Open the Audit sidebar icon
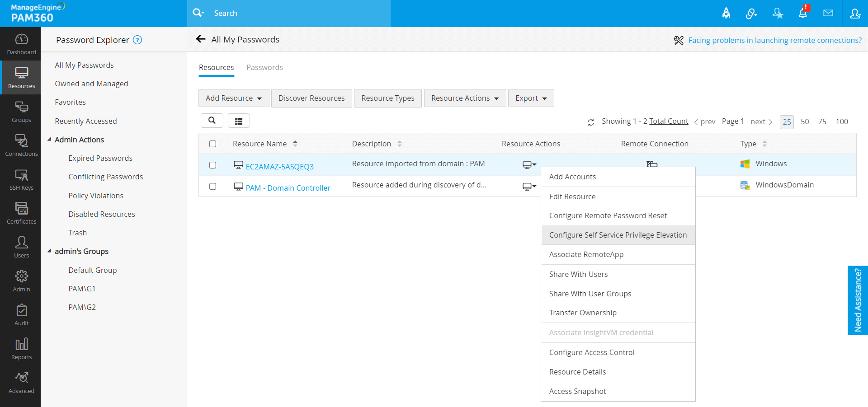 [21, 315]
